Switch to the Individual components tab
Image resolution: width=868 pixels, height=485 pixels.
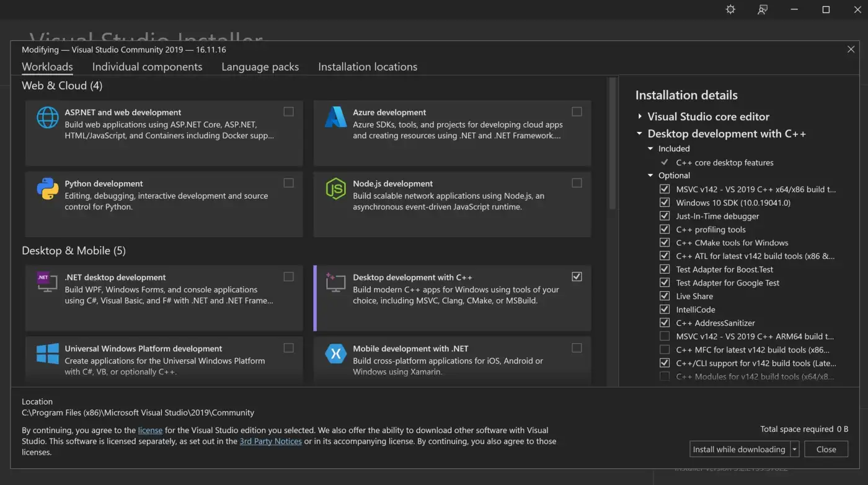point(147,67)
